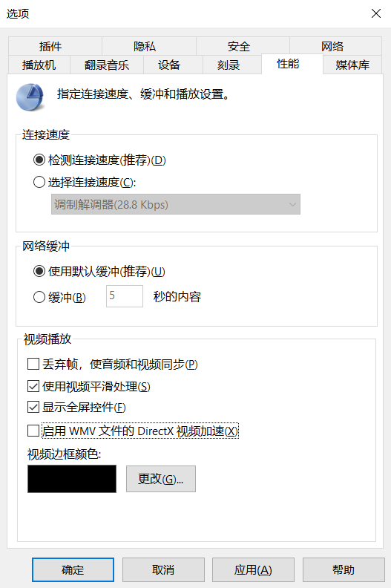Click the performance pie chart icon
Viewport: 391px width, 588px height.
pos(30,97)
